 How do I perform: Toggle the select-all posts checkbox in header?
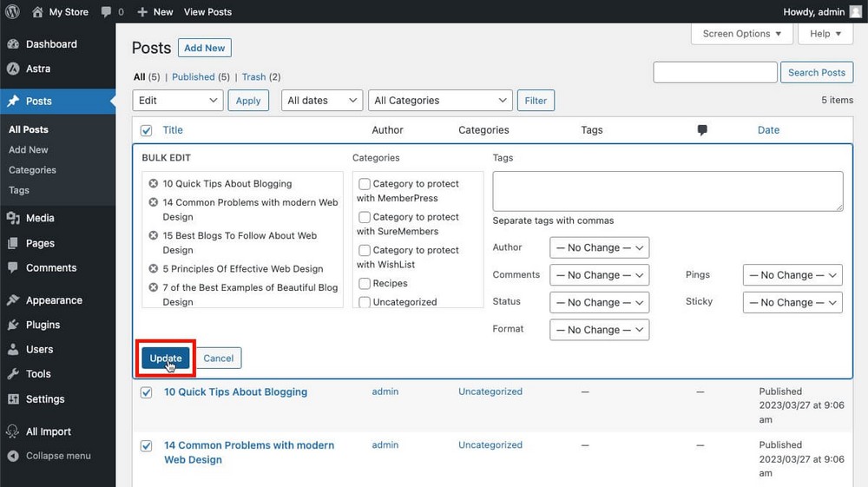[x=147, y=130]
